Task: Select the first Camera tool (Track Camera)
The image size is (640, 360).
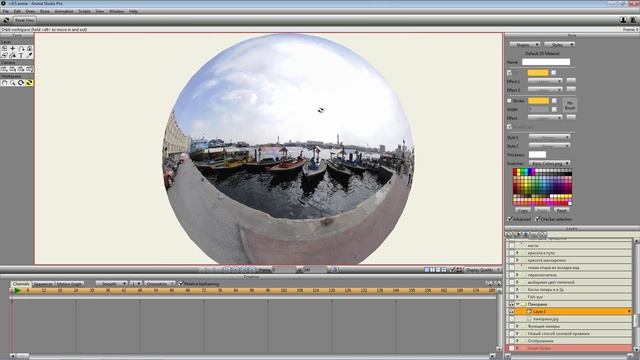Action: click(4, 69)
